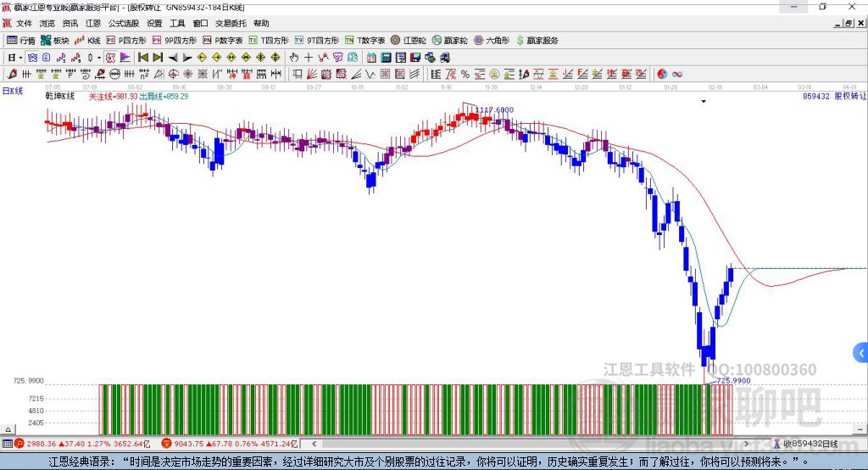868x470 pixels.
Task: Click the first yellow diamond arrow icon
Action: (x=202, y=58)
